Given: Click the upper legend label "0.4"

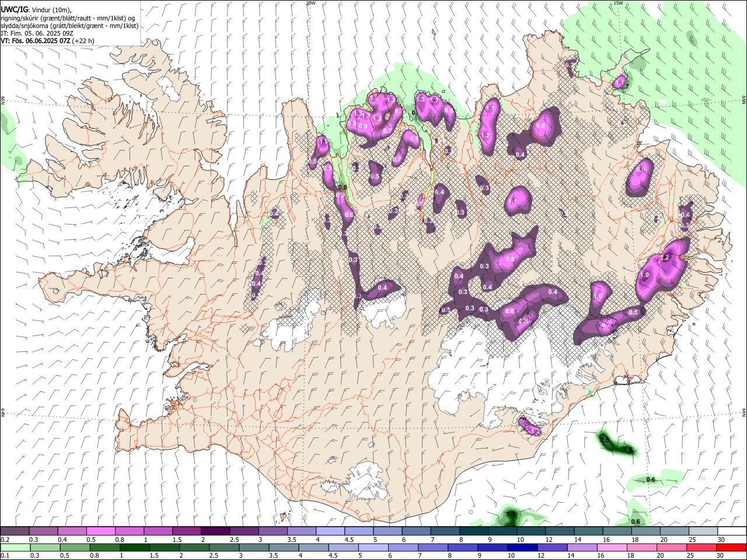Looking at the screenshot, I should point(62,540).
